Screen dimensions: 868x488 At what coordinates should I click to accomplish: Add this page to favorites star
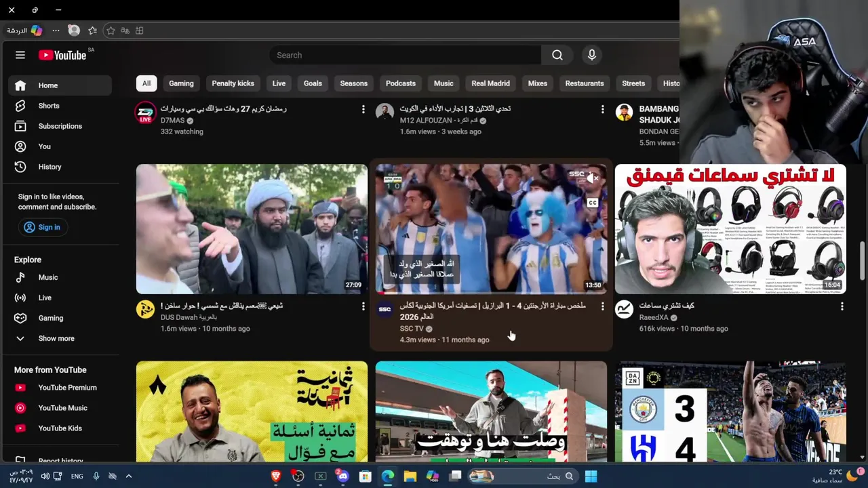click(x=111, y=30)
